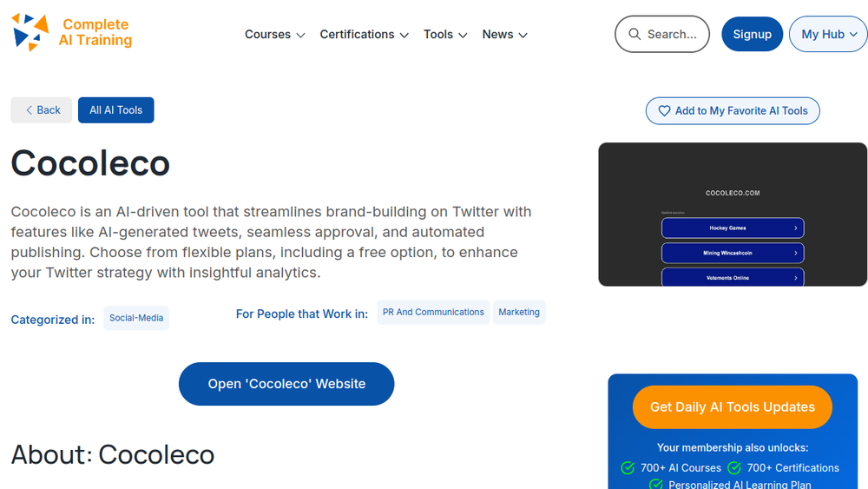Select the Social-Media category tag
The image size is (868, 489).
coord(136,318)
